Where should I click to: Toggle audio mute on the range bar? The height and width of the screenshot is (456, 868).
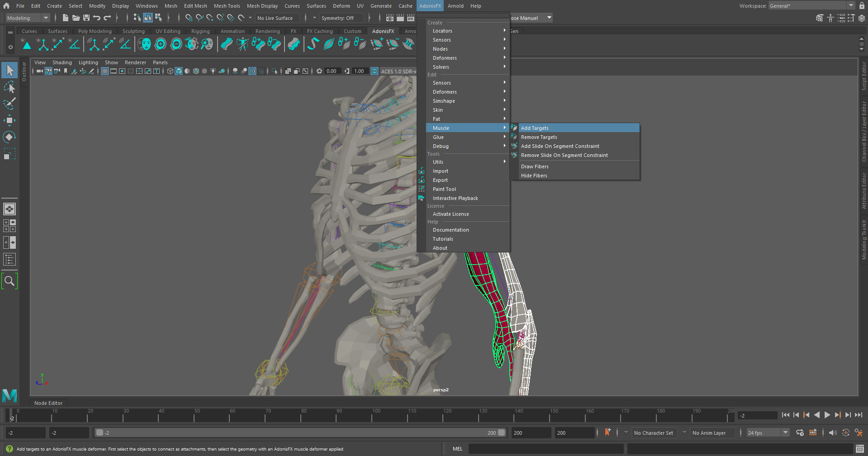(833, 432)
